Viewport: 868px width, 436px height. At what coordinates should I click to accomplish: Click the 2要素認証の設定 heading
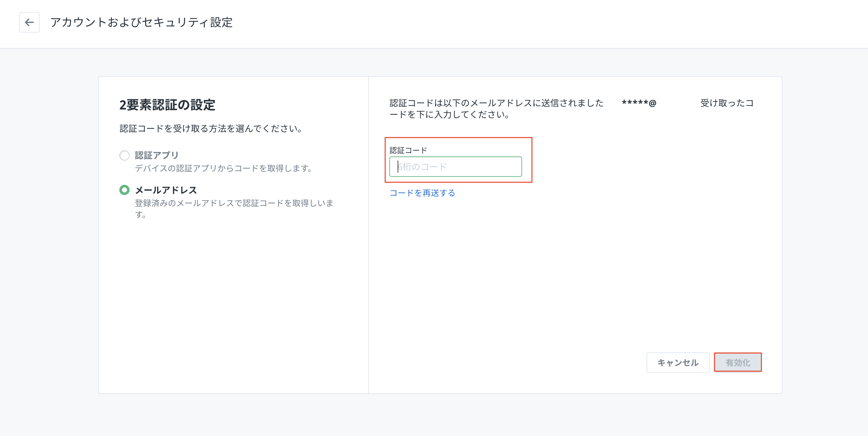[x=167, y=105]
